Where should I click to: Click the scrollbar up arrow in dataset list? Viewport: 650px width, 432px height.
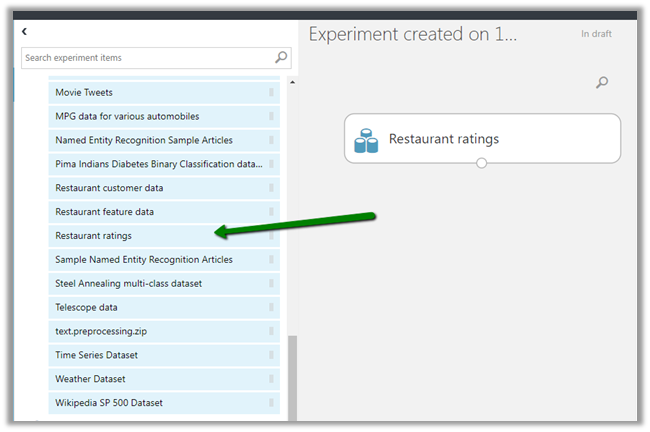[x=292, y=82]
